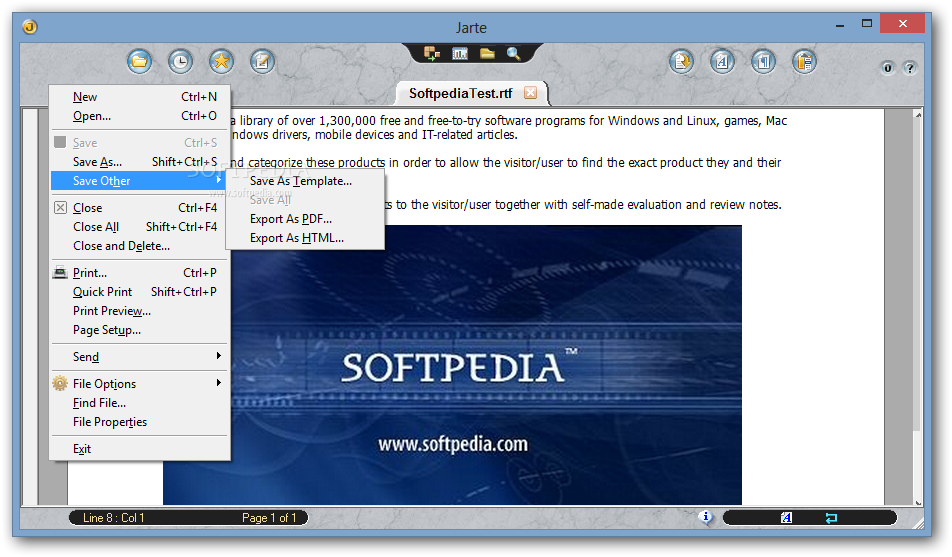952x557 pixels.
Task: Open the star favorites icon
Action: pyautogui.click(x=222, y=61)
